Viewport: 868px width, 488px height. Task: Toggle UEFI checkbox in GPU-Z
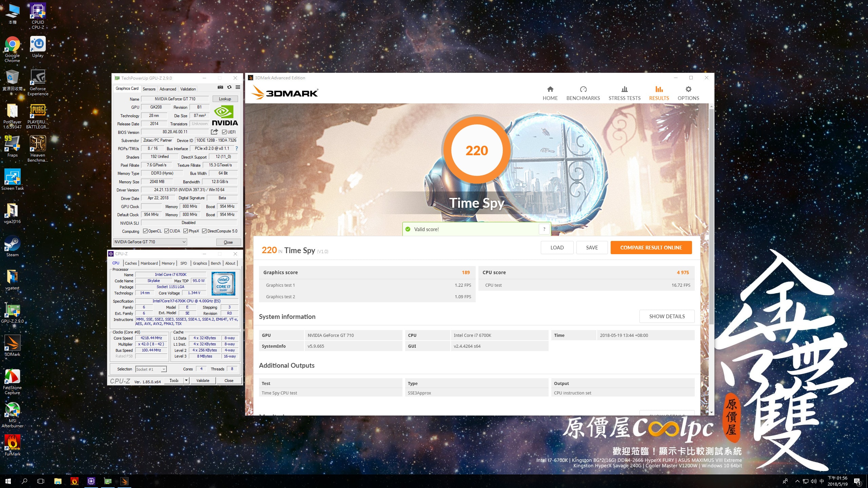coord(224,132)
